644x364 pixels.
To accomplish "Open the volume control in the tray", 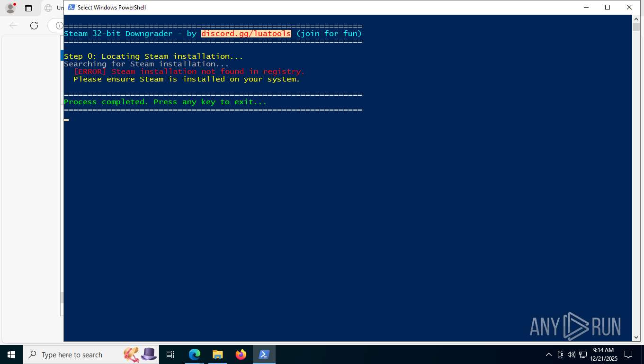I will coord(571,355).
